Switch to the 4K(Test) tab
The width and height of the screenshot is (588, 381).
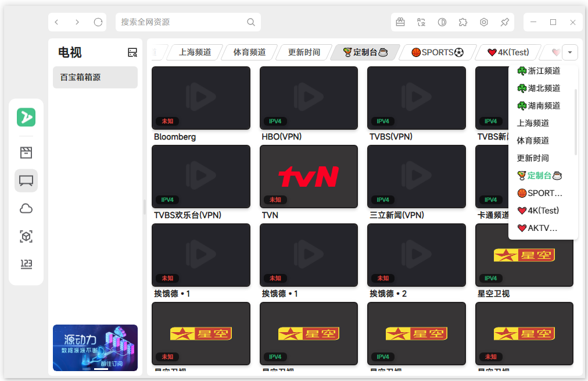(508, 52)
